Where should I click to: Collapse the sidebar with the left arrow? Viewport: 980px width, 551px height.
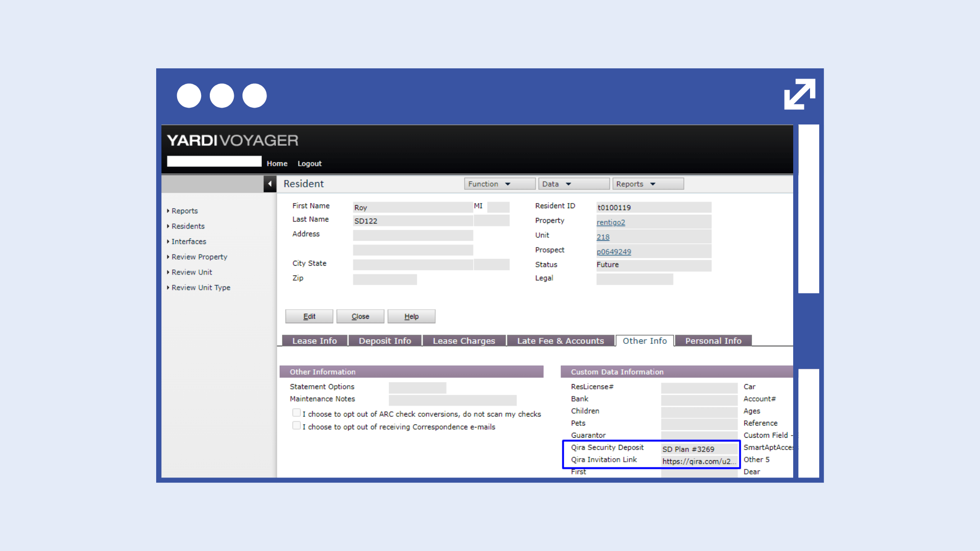click(269, 184)
